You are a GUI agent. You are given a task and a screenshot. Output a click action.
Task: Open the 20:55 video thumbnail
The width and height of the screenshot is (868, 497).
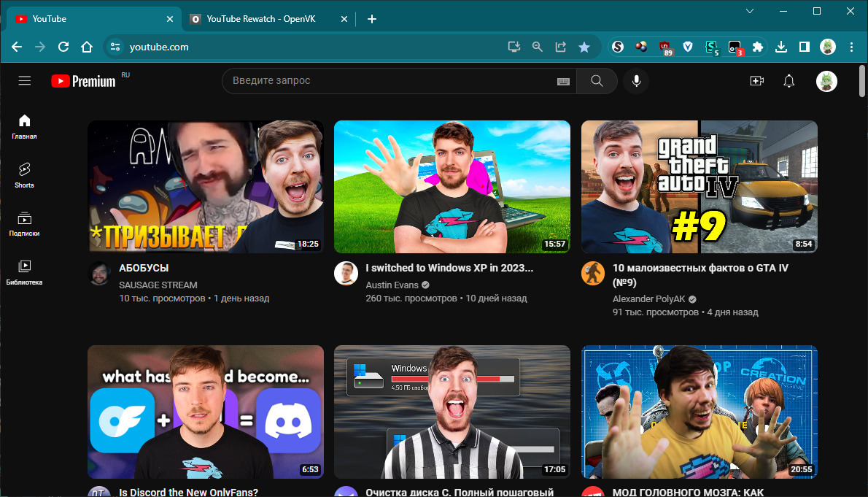700,412
